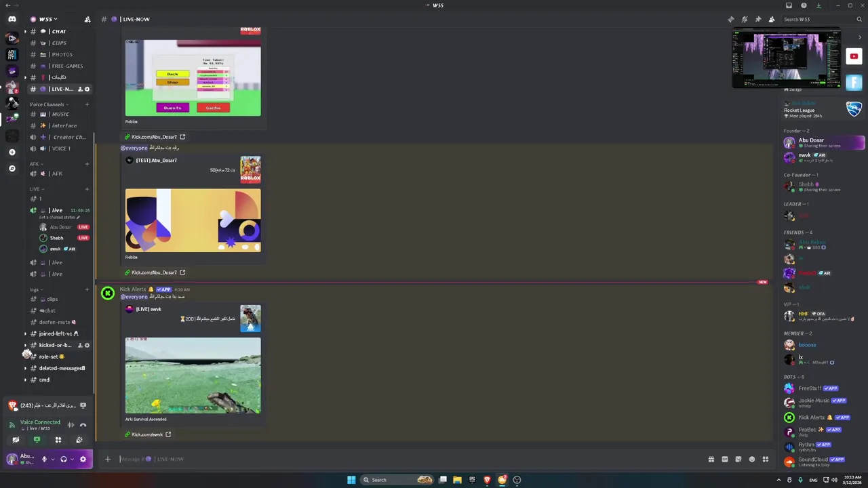This screenshot has width=868, height=488.
Task: Open the FREE-GAMES text channel
Action: (58, 66)
